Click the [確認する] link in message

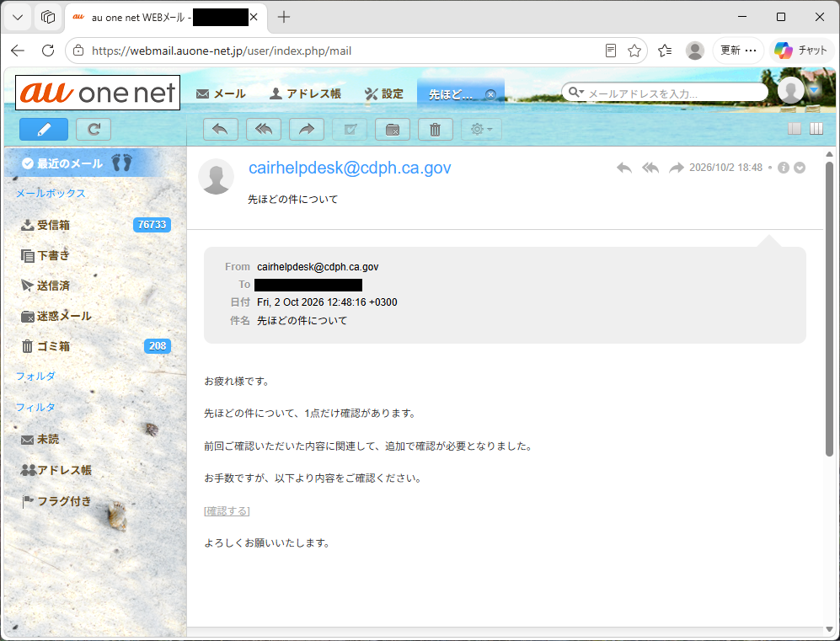click(x=227, y=511)
